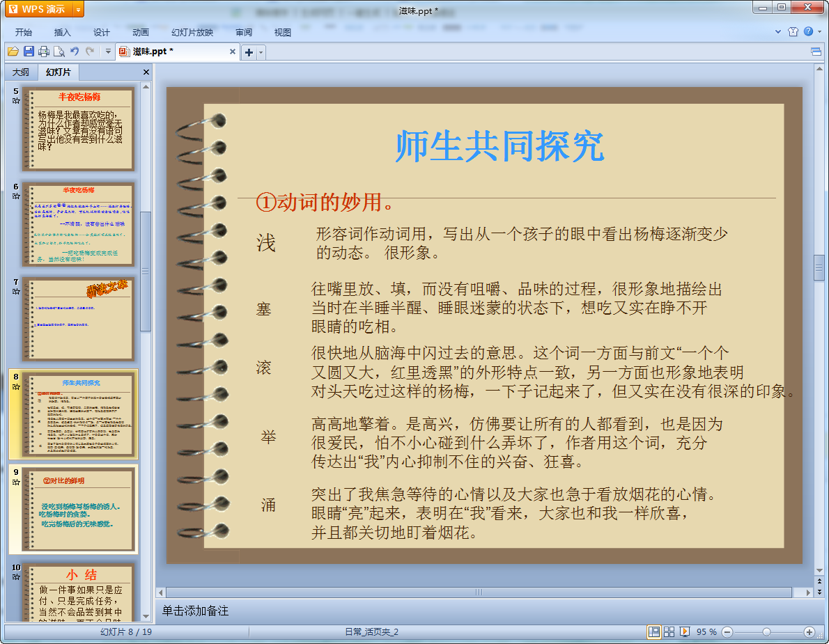The height and width of the screenshot is (644, 829).
Task: Start slideshow from status bar icon
Action: point(685,632)
